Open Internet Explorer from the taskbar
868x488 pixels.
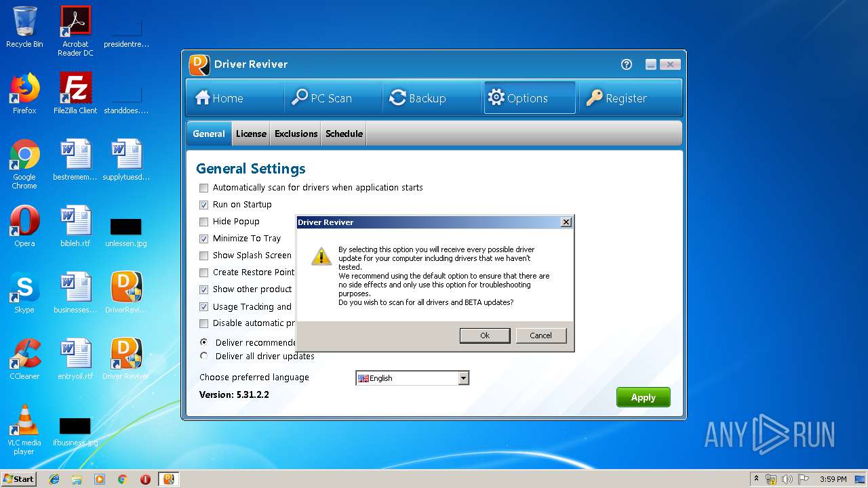click(x=54, y=479)
